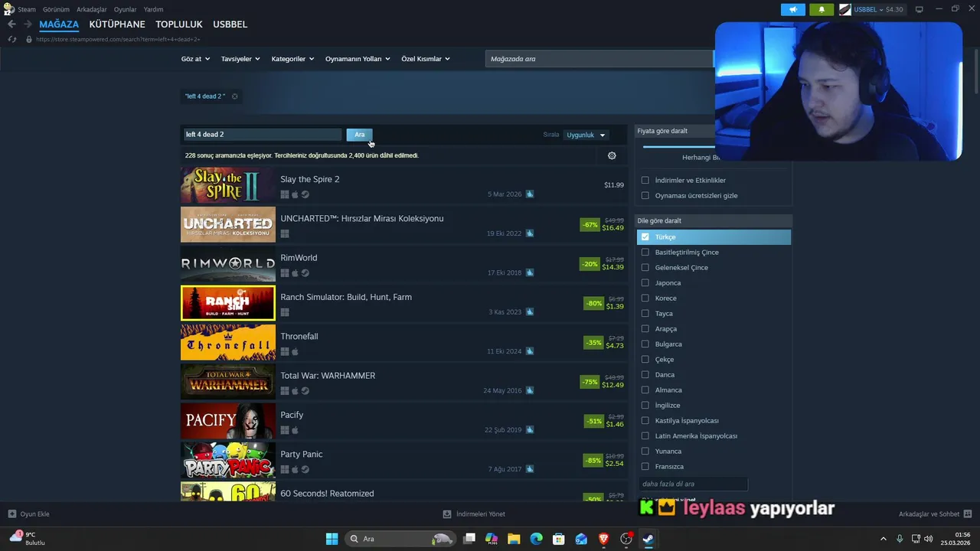Expand the Göz at dropdown
980x551 pixels.
(x=194, y=59)
